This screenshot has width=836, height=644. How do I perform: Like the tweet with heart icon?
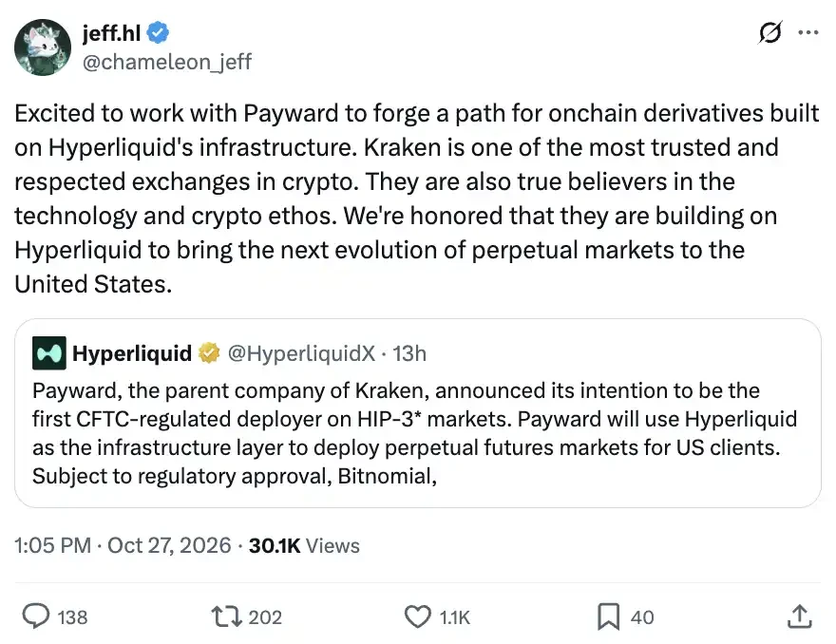click(417, 616)
